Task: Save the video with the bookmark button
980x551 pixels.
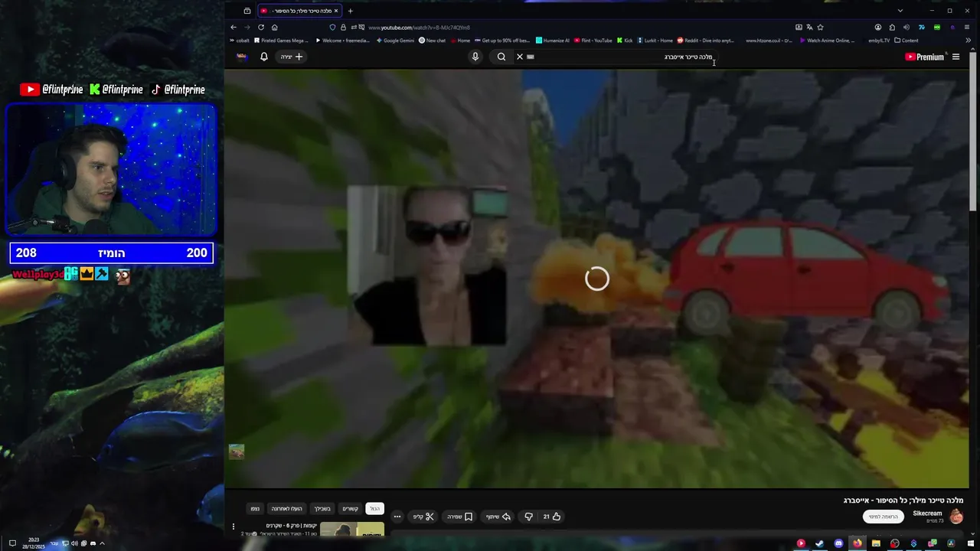Action: (460, 517)
